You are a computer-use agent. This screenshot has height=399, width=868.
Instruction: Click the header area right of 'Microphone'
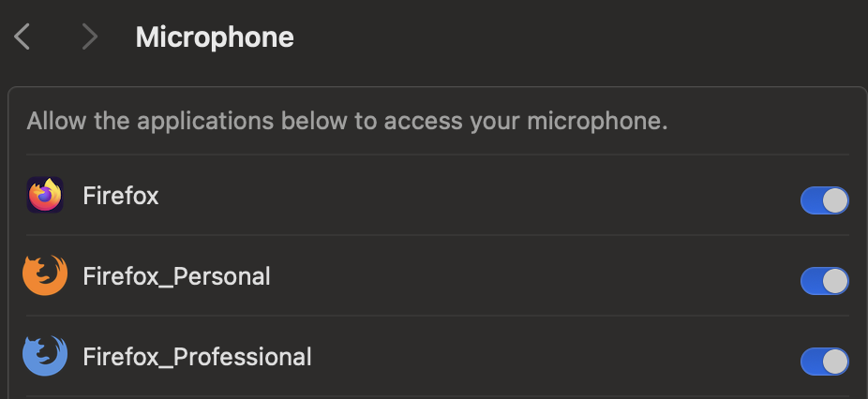pyautogui.click(x=562, y=37)
